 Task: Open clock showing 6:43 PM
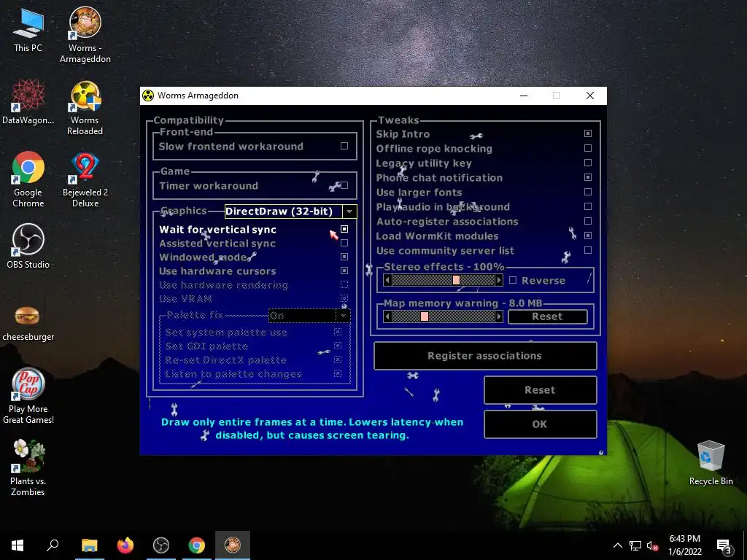coord(684,545)
